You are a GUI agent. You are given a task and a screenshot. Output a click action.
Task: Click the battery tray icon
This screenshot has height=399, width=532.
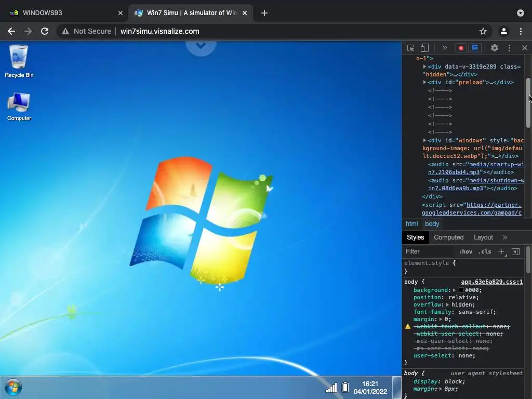pyautogui.click(x=345, y=387)
